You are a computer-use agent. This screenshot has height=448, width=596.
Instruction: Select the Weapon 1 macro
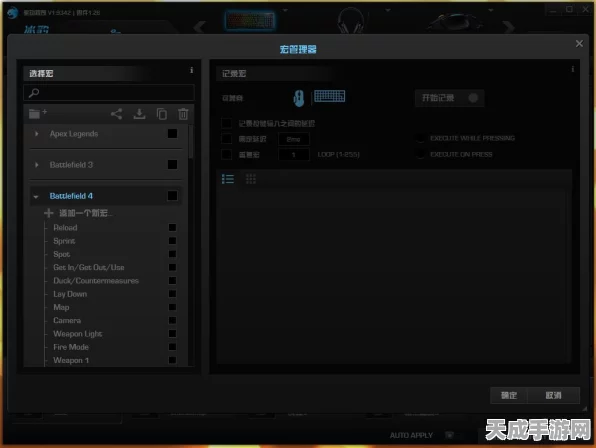[x=71, y=360]
